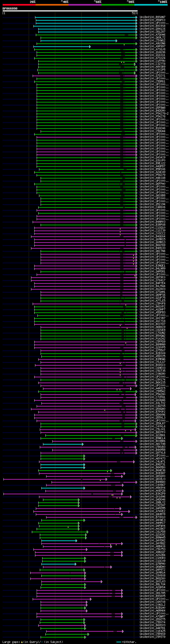Select the UniRef100_Q94II6 hit label

(152, 29)
